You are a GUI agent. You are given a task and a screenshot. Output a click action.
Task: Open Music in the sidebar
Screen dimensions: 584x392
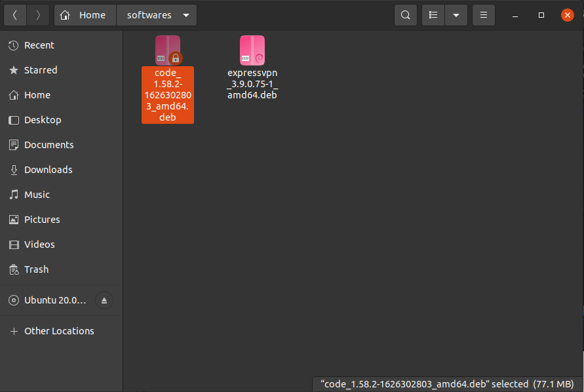click(62, 195)
